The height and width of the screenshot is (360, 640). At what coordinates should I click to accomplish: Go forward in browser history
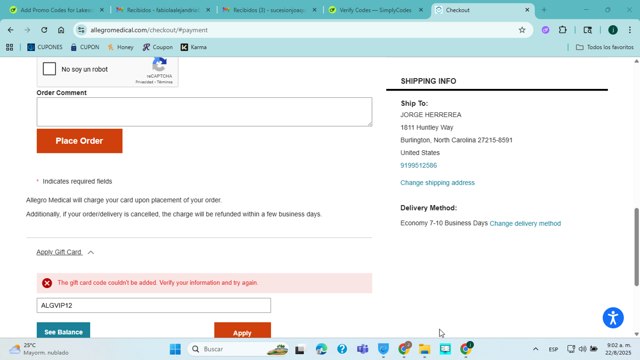(x=27, y=30)
